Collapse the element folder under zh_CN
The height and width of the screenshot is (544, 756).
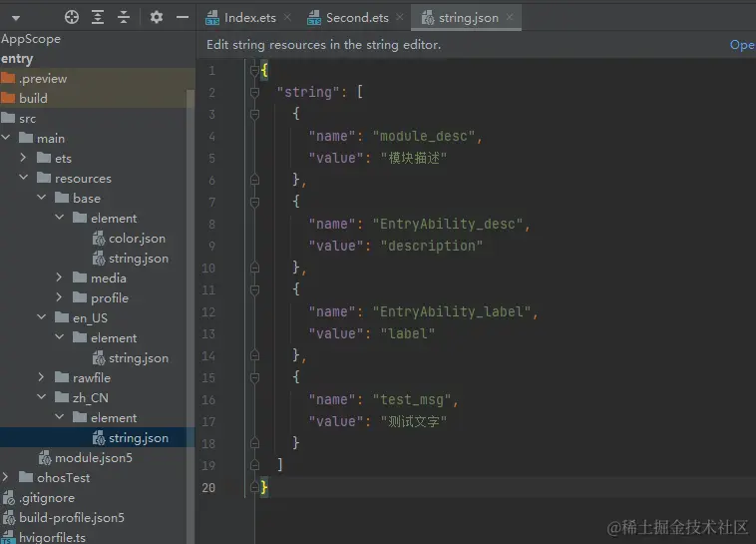pyautogui.click(x=59, y=416)
